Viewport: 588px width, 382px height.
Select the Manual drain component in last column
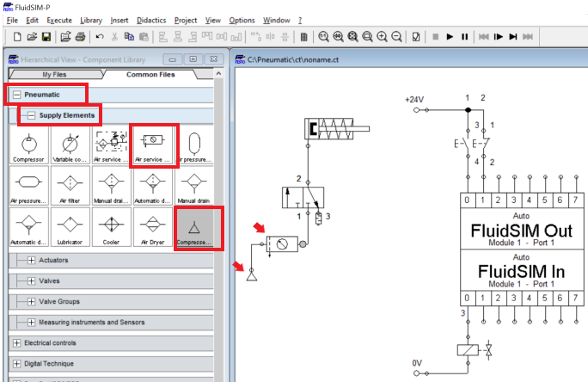click(x=194, y=187)
